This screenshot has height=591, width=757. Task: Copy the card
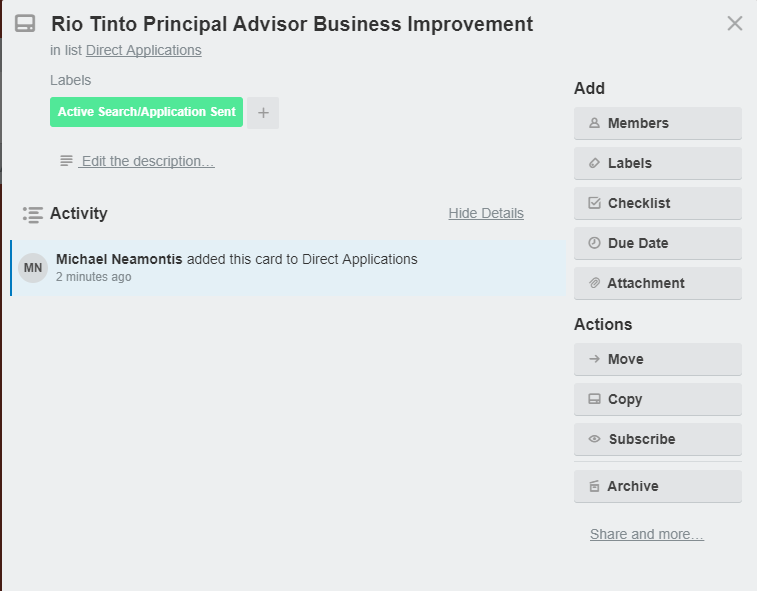658,400
